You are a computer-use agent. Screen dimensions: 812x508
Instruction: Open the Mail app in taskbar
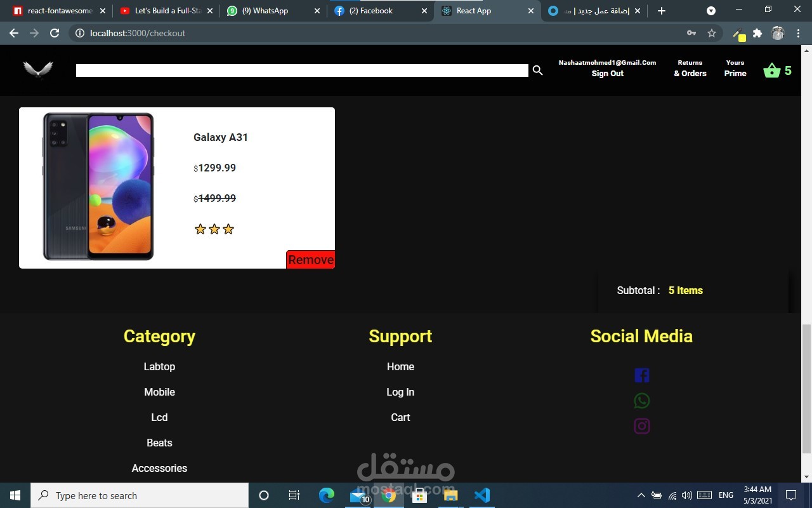click(360, 495)
